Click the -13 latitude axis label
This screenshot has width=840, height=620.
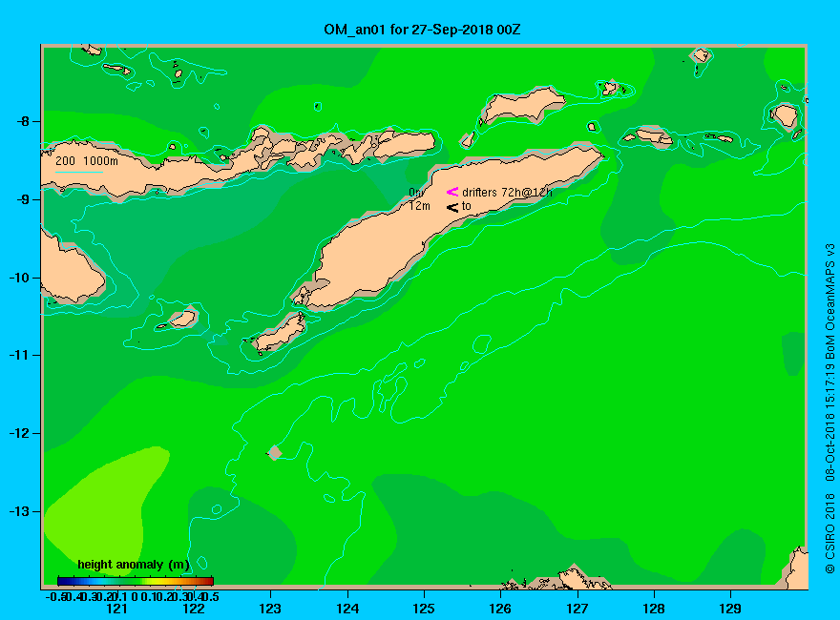pos(20,511)
